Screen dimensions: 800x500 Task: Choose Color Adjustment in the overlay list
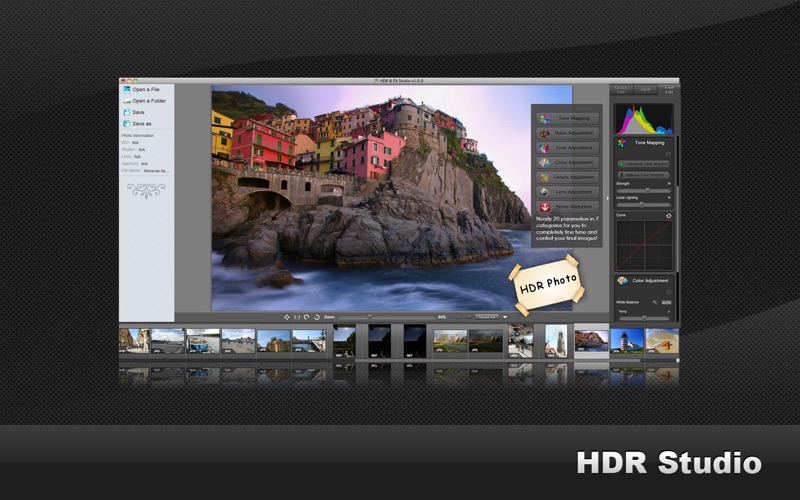[x=567, y=163]
